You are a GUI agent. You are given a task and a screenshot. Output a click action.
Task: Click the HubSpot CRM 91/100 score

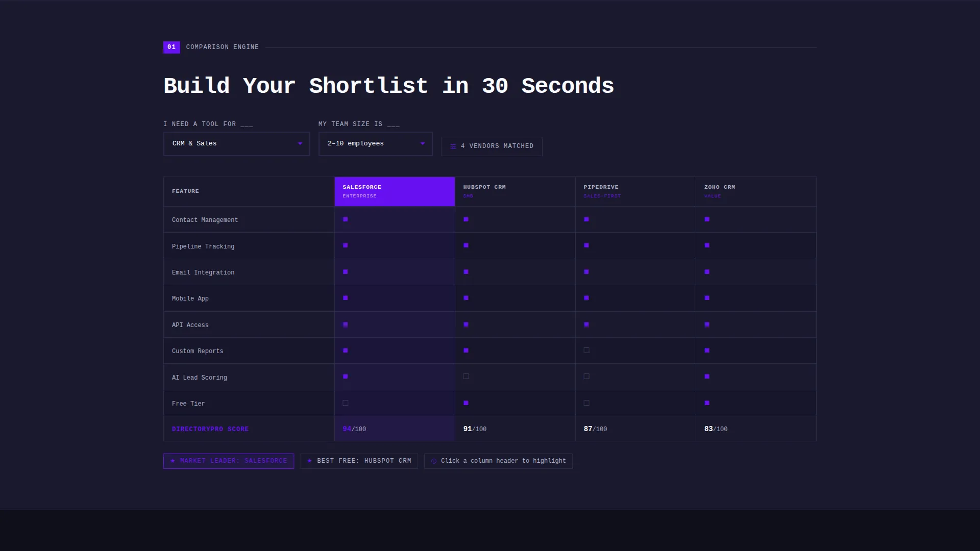coord(475,429)
